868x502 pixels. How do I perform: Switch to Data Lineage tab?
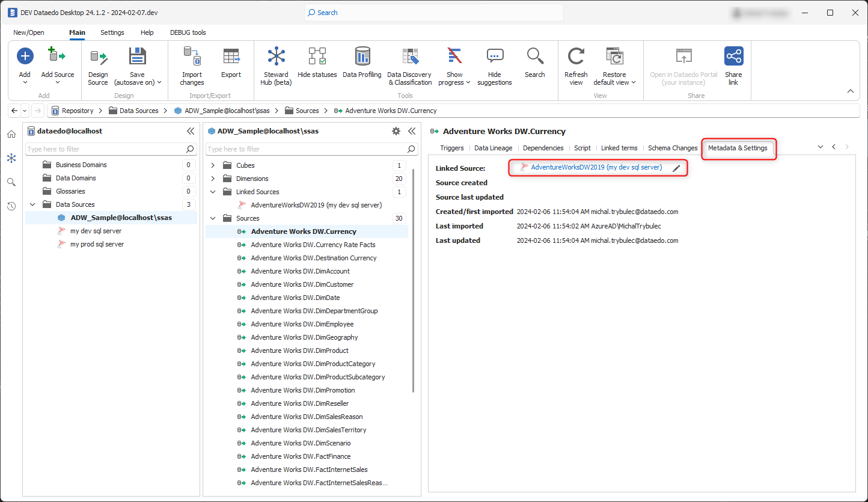493,148
